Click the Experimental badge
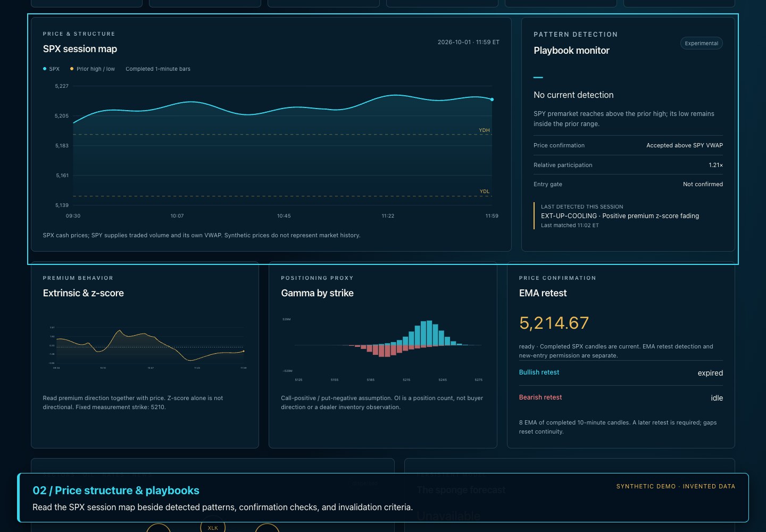Image resolution: width=766 pixels, height=532 pixels. pos(701,43)
